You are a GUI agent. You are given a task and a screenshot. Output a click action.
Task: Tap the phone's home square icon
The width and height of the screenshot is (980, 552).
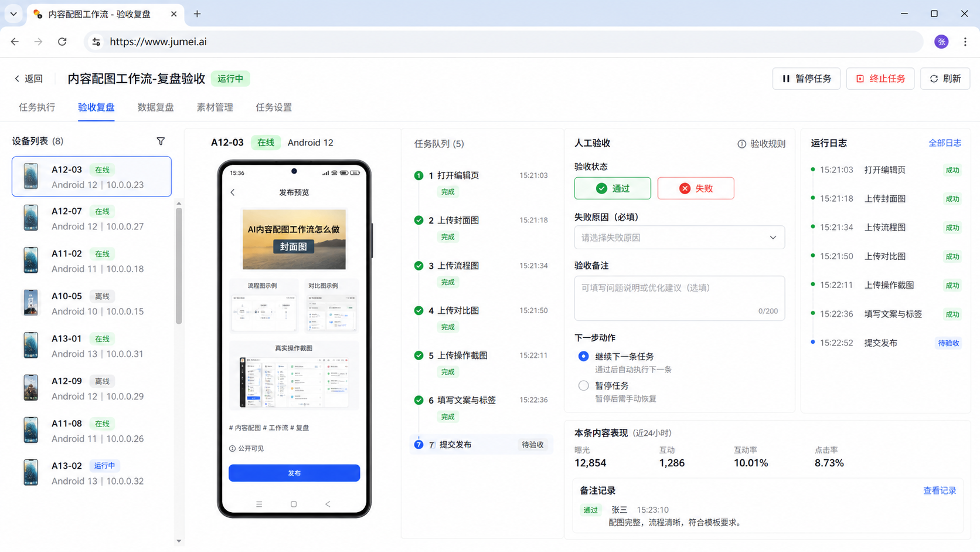[x=294, y=504]
